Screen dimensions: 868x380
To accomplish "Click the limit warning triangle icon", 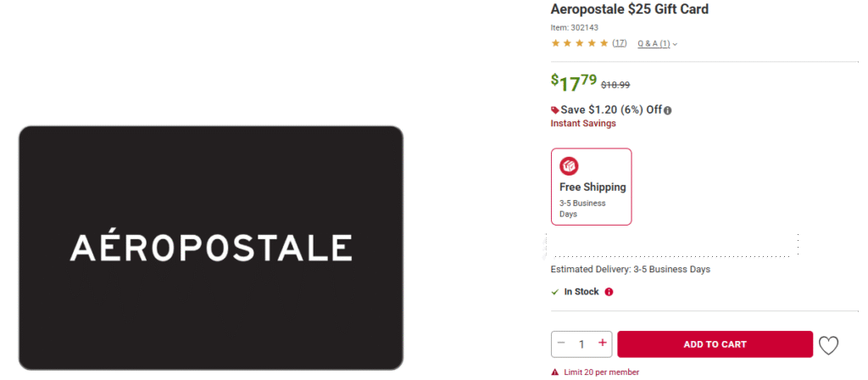I will [x=555, y=372].
